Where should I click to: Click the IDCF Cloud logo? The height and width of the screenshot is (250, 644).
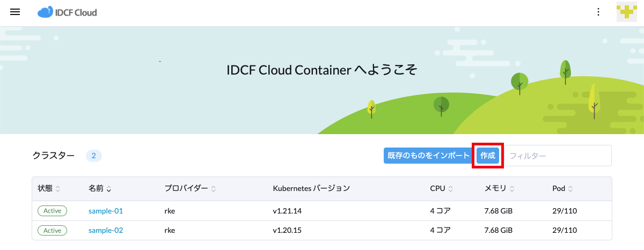pos(67,12)
